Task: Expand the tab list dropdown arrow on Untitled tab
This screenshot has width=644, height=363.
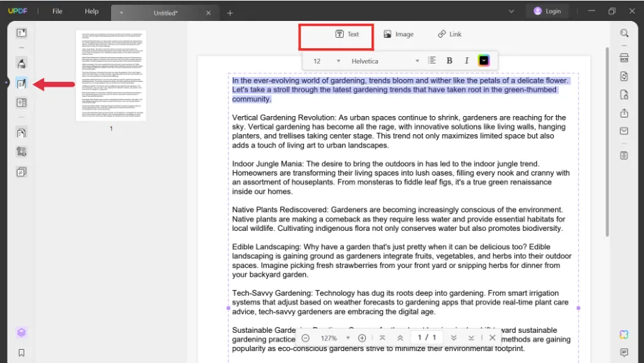Action: click(122, 13)
